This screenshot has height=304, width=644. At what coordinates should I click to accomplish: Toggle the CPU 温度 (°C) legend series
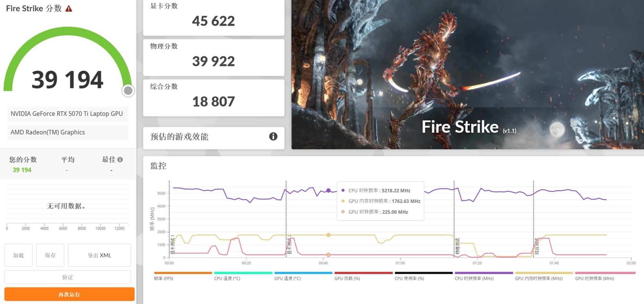tap(243, 276)
